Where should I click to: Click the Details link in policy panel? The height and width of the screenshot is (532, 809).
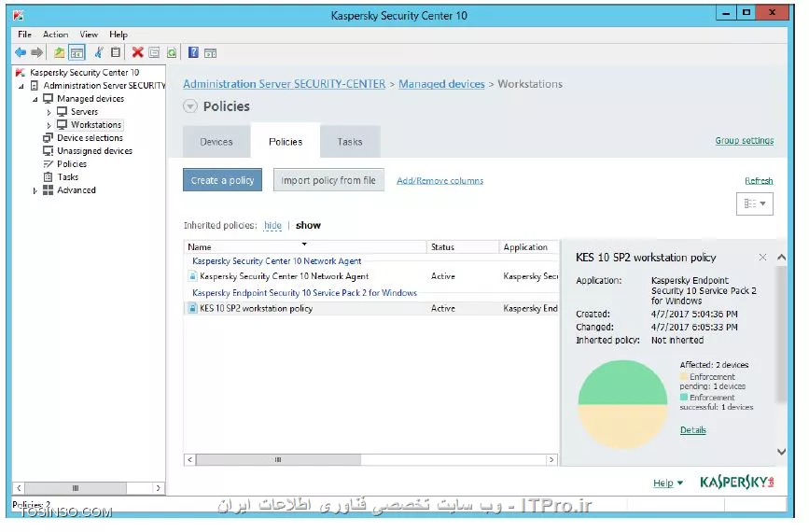pos(693,430)
